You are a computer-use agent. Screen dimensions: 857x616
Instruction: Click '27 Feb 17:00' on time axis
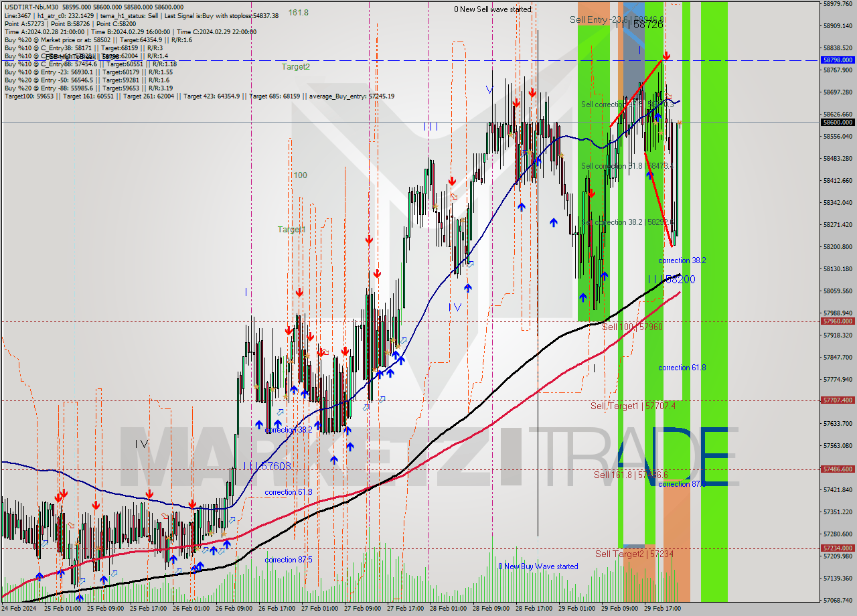[x=405, y=609]
